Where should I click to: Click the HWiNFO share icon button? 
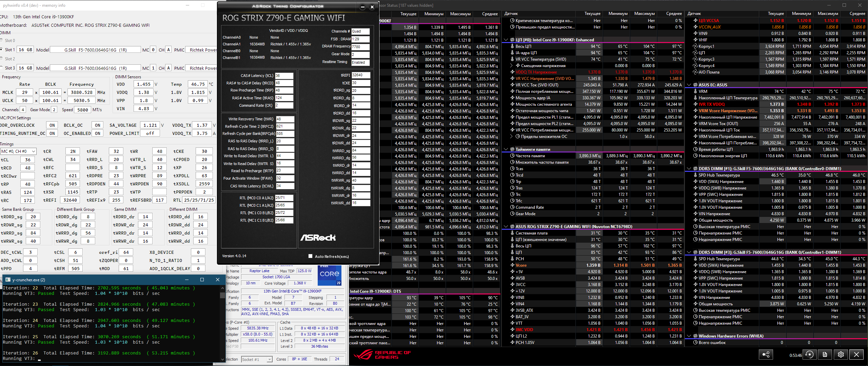(x=766, y=354)
